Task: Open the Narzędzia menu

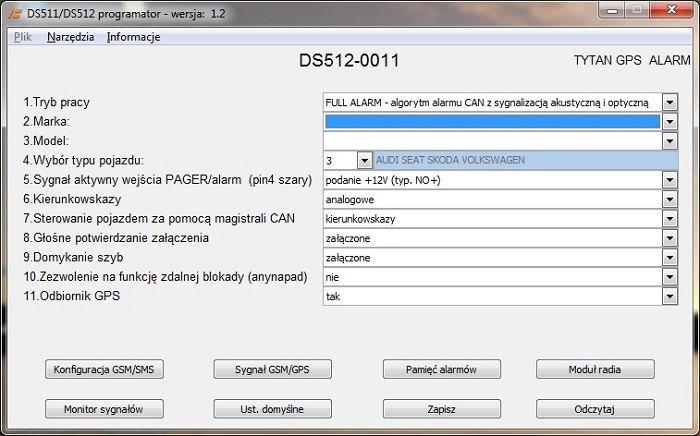Action: [x=70, y=37]
